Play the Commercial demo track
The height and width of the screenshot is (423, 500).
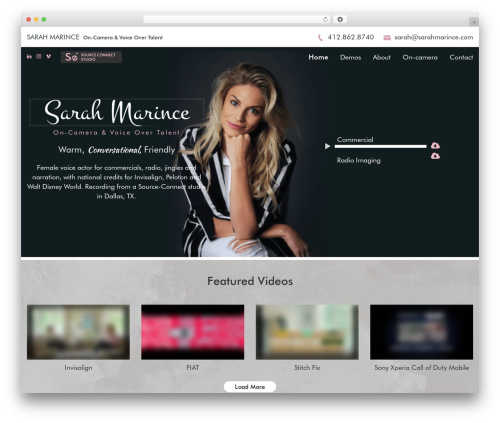327,146
